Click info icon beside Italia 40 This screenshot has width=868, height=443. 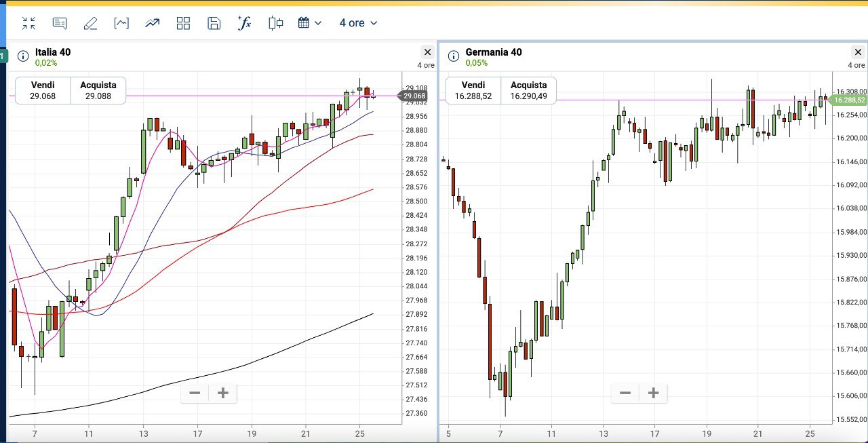click(x=22, y=56)
